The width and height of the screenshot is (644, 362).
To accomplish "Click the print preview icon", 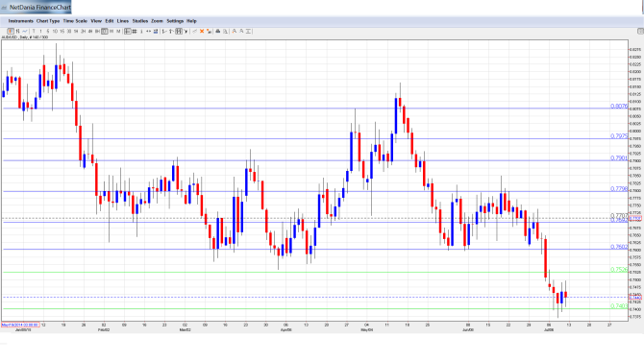I will pos(225,31).
